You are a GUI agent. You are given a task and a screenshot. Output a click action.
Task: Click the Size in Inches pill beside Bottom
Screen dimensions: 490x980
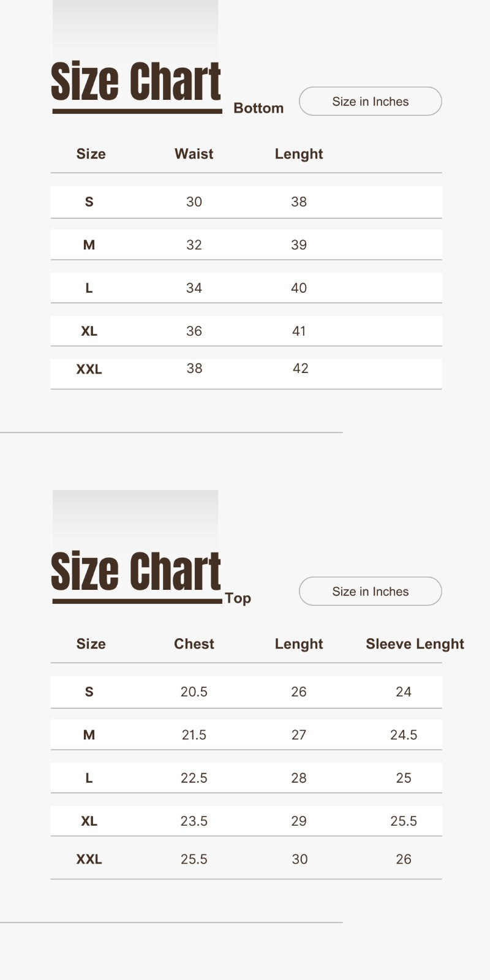pyautogui.click(x=370, y=102)
